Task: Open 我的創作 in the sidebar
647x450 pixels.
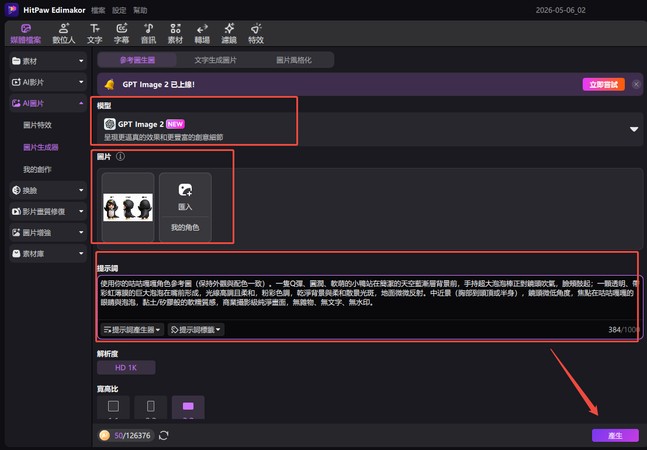Action: point(38,170)
